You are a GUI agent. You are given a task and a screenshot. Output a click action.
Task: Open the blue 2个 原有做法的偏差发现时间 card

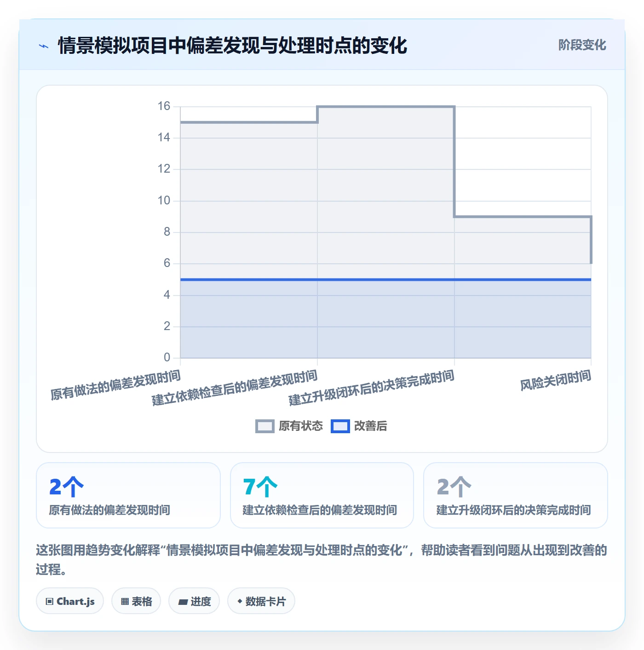pos(128,495)
